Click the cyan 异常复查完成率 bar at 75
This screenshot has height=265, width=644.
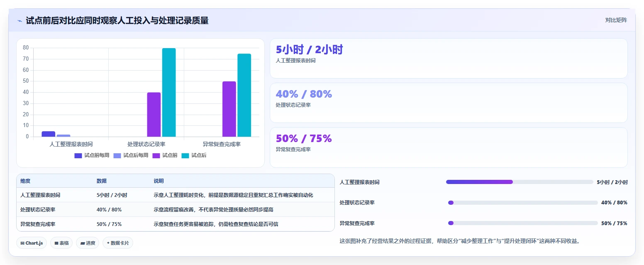(244, 95)
